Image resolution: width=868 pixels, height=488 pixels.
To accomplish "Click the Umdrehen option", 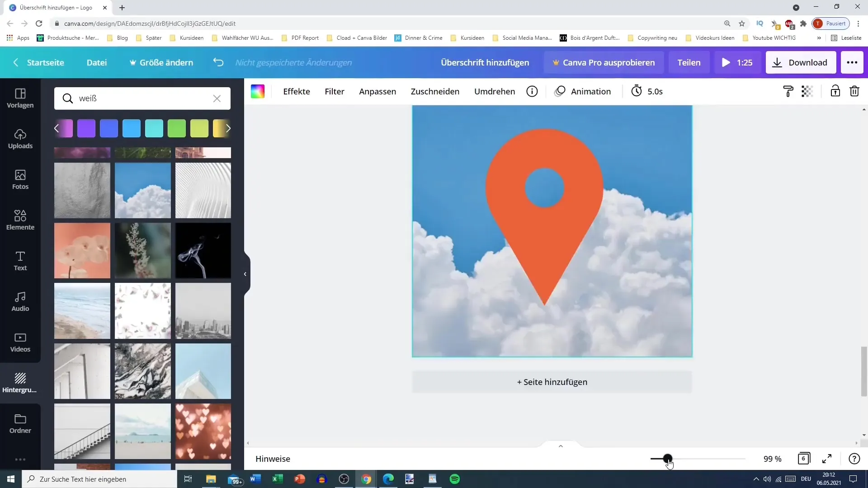I will pyautogui.click(x=495, y=91).
